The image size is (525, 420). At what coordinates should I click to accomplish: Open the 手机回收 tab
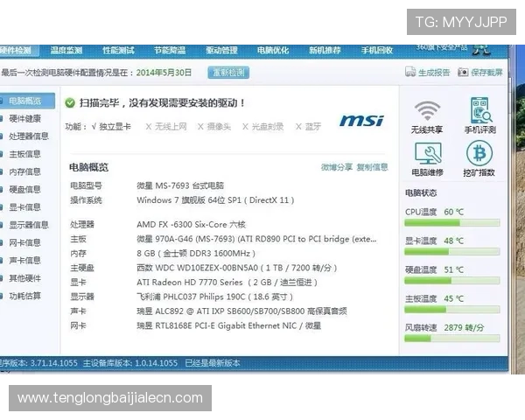376,51
